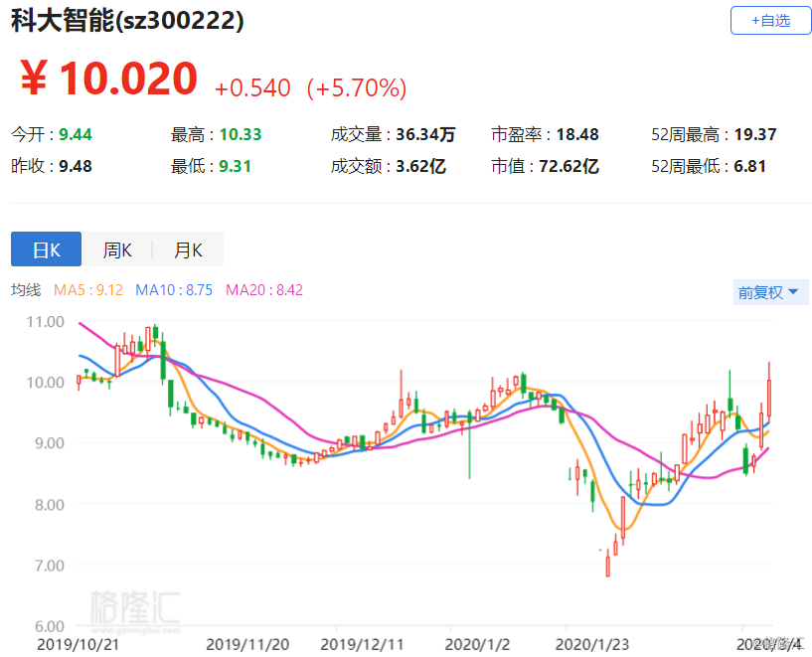
Task: Click the 6.00 price axis label
Action: pyautogui.click(x=50, y=626)
